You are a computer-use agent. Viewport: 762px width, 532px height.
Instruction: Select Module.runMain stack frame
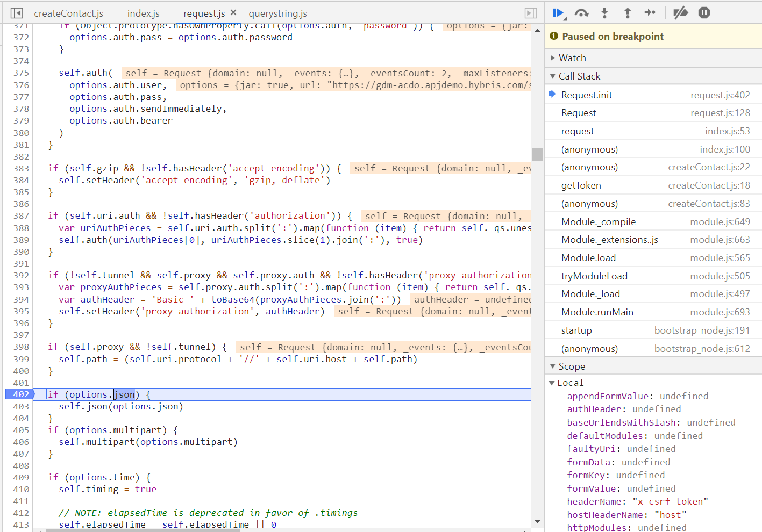653,312
